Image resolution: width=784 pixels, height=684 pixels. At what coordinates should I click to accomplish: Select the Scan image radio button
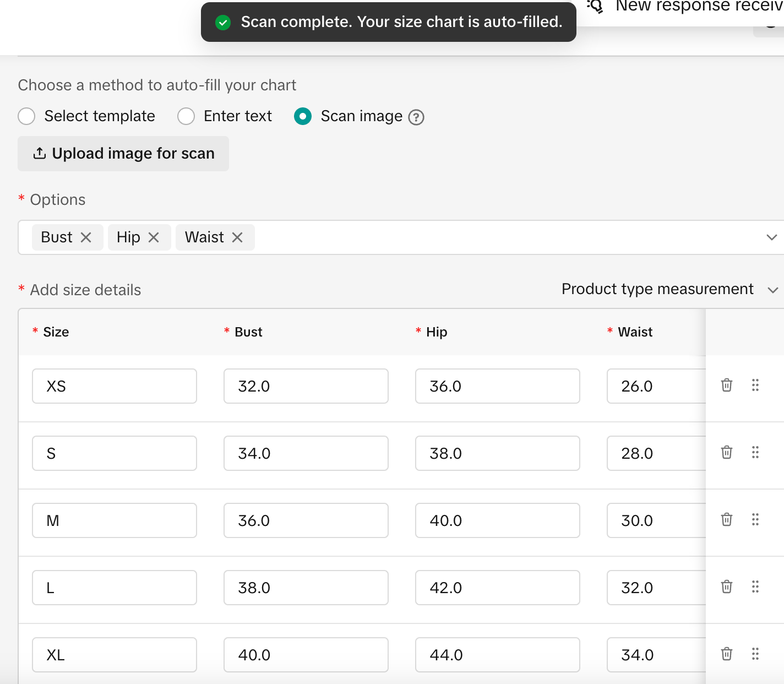click(303, 116)
